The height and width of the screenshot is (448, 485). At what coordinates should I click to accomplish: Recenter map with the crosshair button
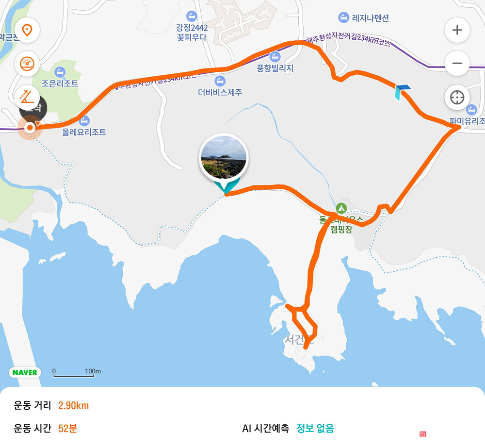pyautogui.click(x=457, y=98)
